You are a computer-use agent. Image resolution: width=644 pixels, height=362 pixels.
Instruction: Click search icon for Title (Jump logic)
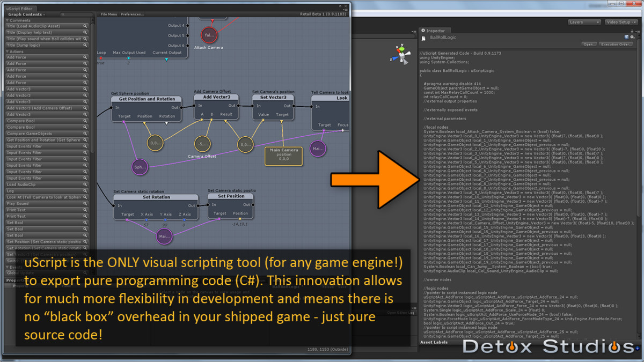pos(85,46)
